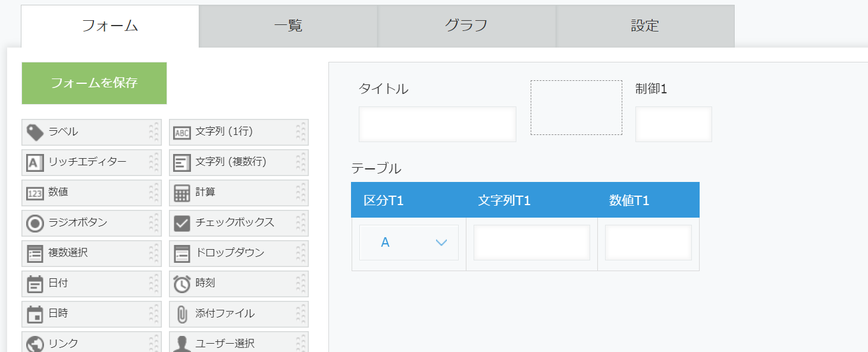The width and height of the screenshot is (868, 352).
Task: Click drag handle on the 日付 item
Action: pos(154,284)
